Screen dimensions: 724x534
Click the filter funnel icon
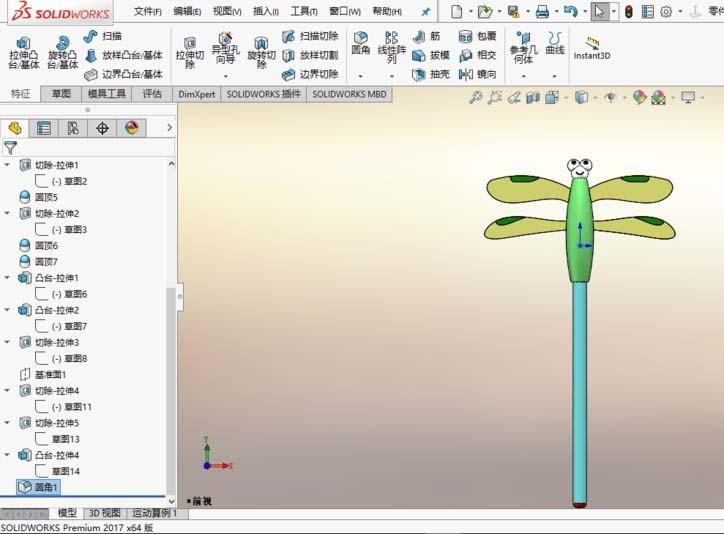tap(10, 148)
